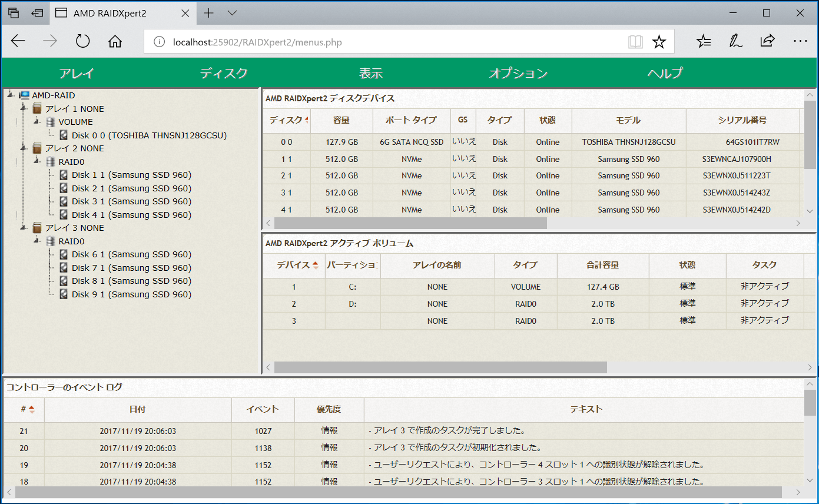Select Disk 7 1 (Samsung SSD 960)

coord(131,268)
